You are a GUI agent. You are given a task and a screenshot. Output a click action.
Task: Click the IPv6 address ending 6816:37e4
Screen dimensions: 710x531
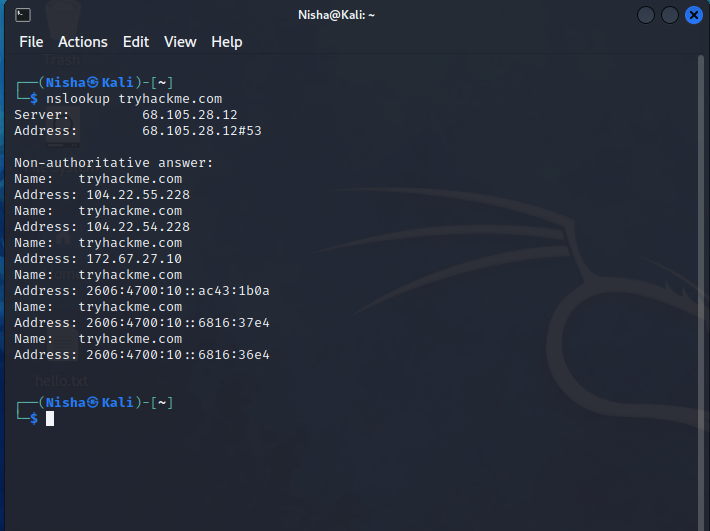tap(178, 323)
